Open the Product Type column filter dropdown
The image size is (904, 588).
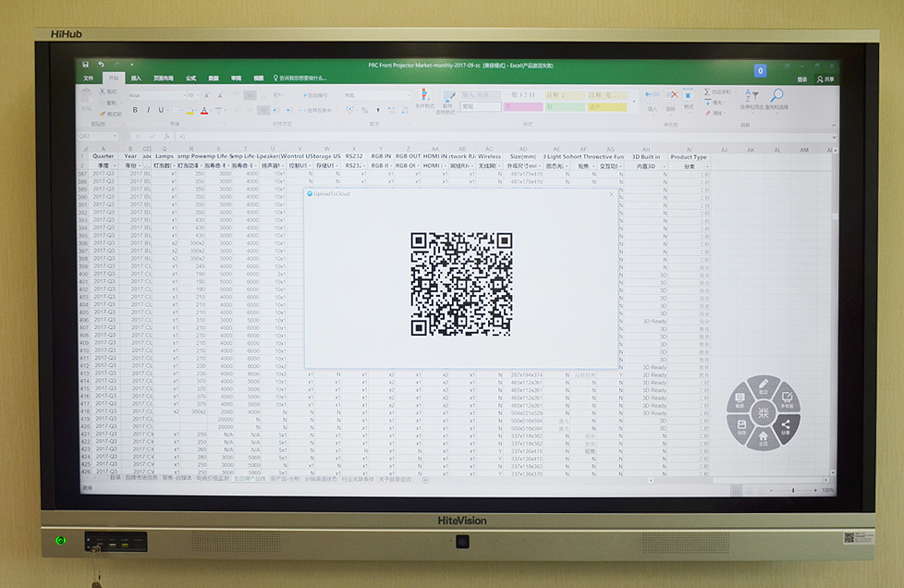pyautogui.click(x=705, y=166)
